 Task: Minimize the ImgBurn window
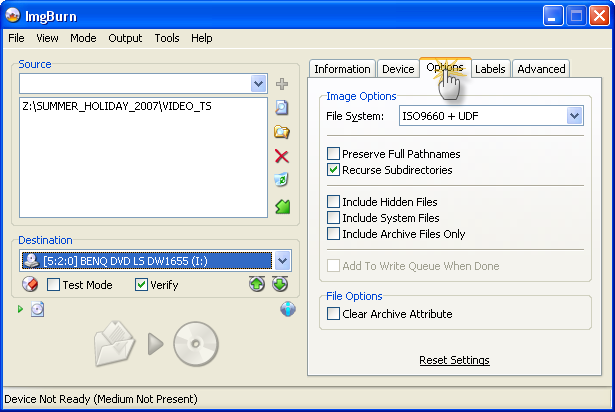point(553,16)
